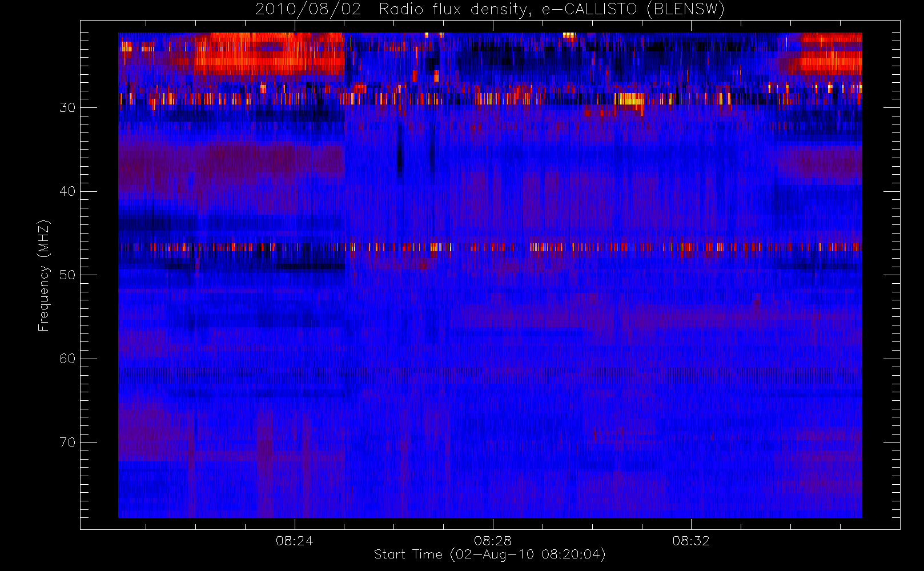This screenshot has width=924, height=571.
Task: Click the 50 MHz frequency tick label
Action: 67,275
